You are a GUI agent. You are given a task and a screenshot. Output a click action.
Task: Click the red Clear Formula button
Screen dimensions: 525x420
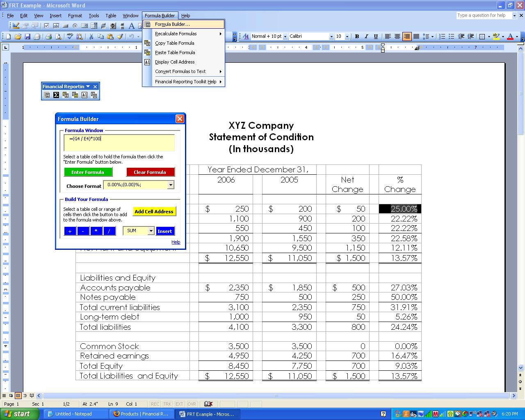coord(150,172)
